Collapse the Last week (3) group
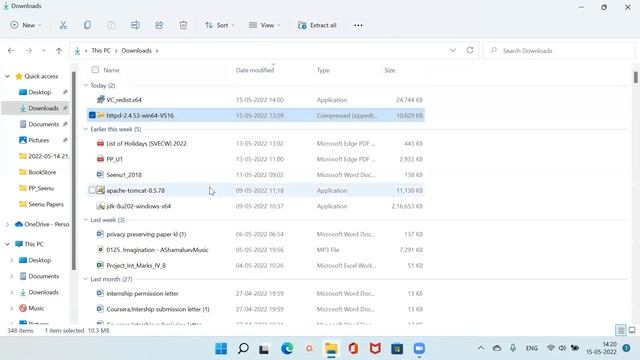Image resolution: width=640 pixels, height=360 pixels. click(x=86, y=220)
